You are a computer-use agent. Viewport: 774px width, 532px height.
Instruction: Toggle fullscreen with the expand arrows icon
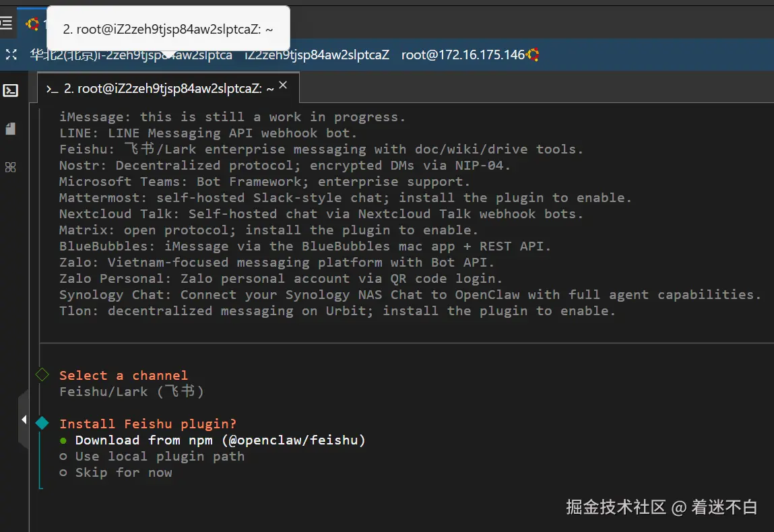coord(11,55)
